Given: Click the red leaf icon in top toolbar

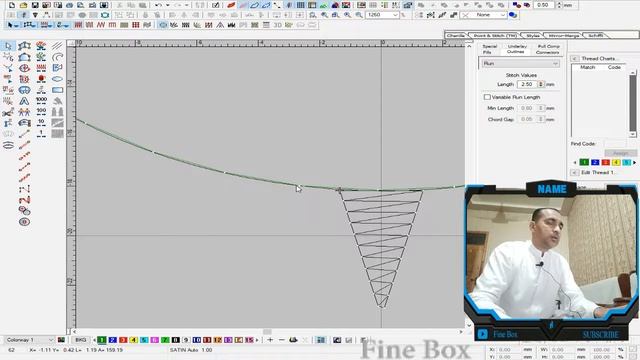Looking at the screenshot, I should coord(231,5).
